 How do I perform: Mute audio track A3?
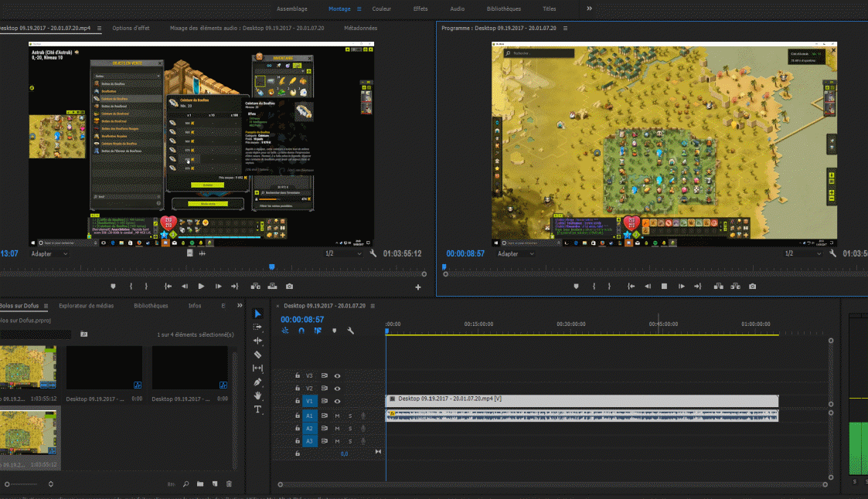pyautogui.click(x=337, y=441)
